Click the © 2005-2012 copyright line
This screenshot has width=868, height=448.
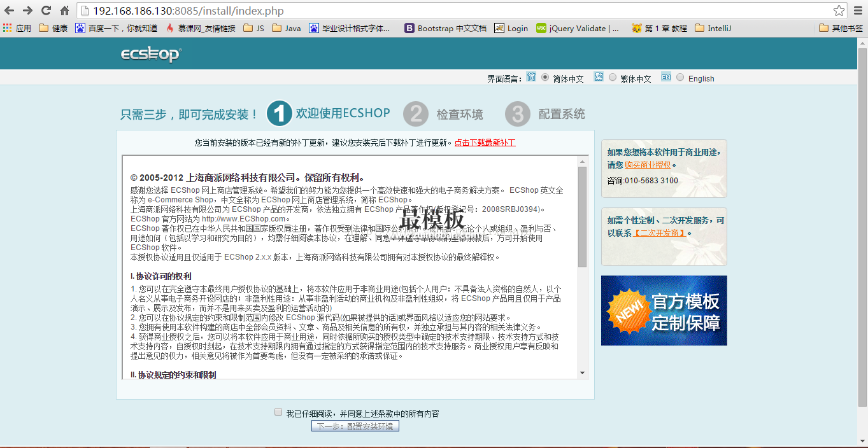(247, 178)
